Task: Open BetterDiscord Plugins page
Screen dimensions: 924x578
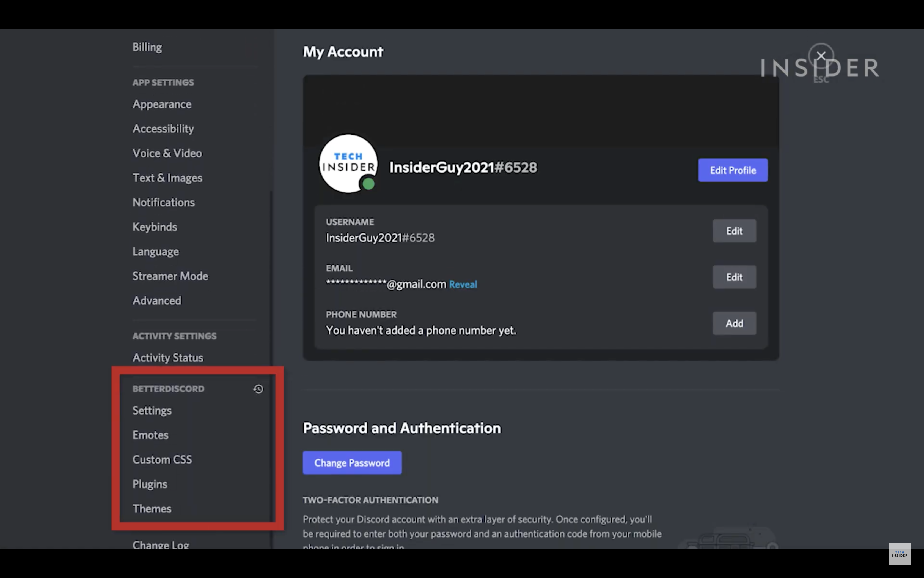Action: pos(150,484)
